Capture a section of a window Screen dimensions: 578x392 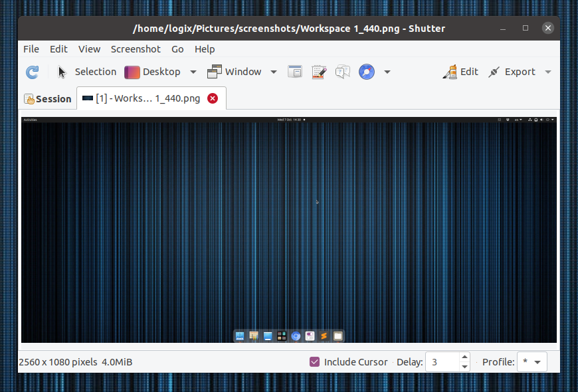295,71
